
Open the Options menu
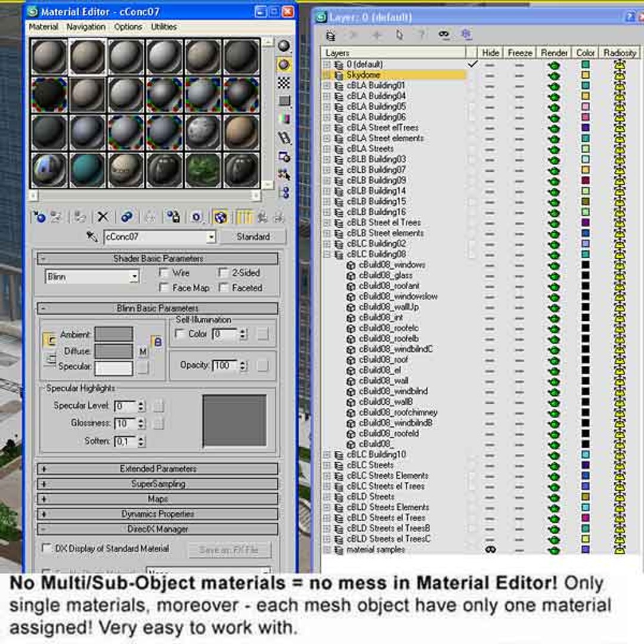point(128,27)
